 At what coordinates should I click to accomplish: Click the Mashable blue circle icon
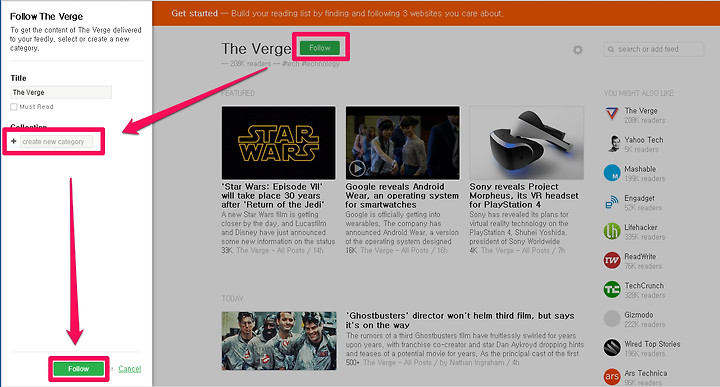tap(612, 173)
